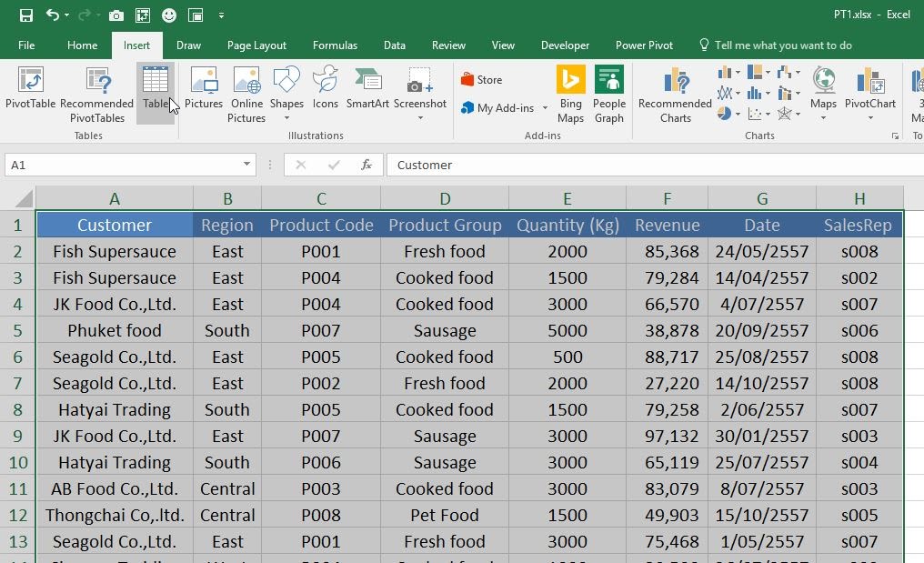The height and width of the screenshot is (563, 924).
Task: Insert Icons
Action: pyautogui.click(x=326, y=88)
